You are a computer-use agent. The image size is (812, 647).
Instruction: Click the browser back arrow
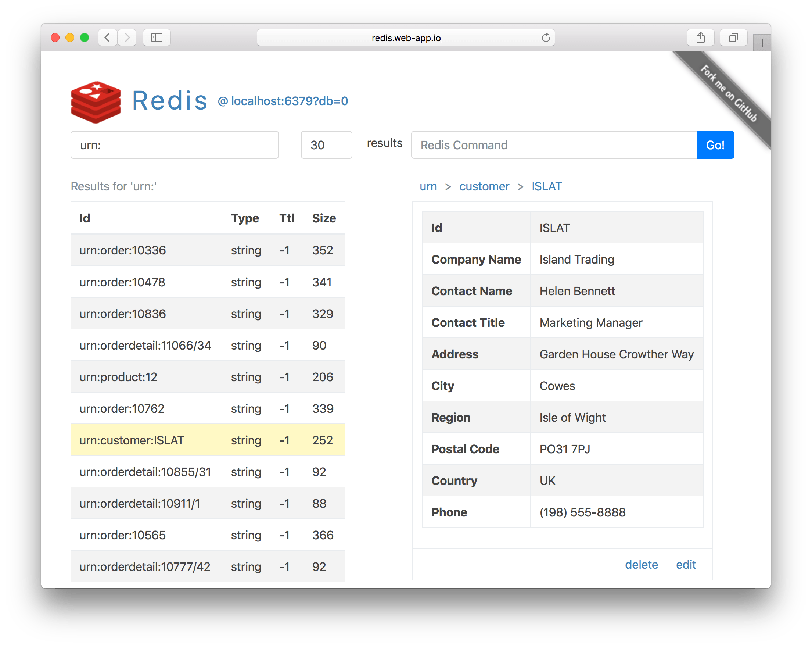107,37
